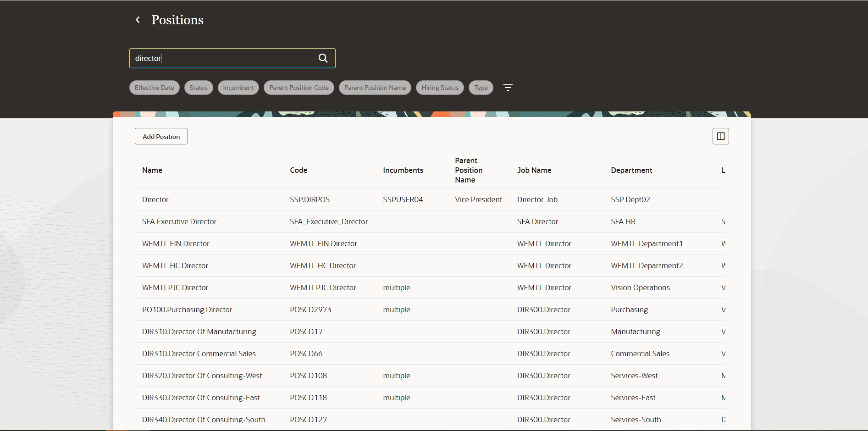Click the SSPUSER04 incumbent cell
The height and width of the screenshot is (431, 868).
(x=403, y=199)
